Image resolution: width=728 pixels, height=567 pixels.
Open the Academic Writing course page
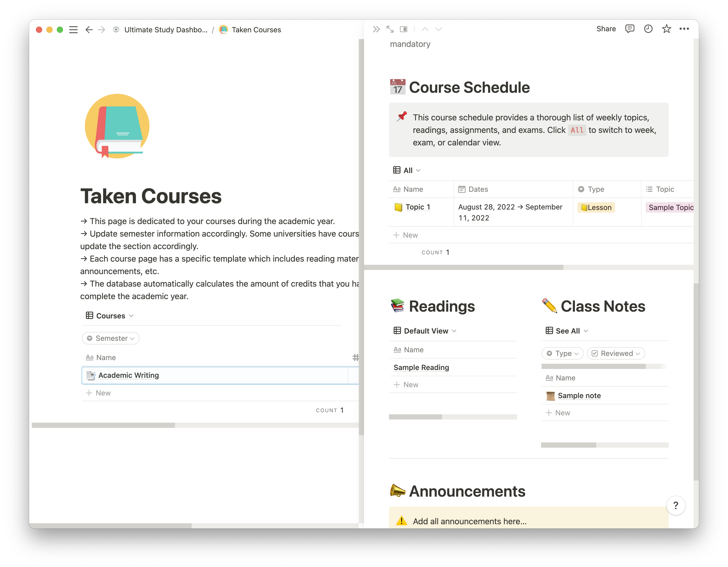pyautogui.click(x=128, y=375)
